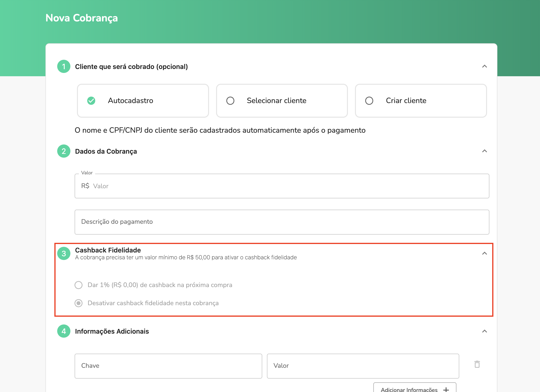Click the green checkmark on Autocadastro
540x392 pixels.
[91, 101]
